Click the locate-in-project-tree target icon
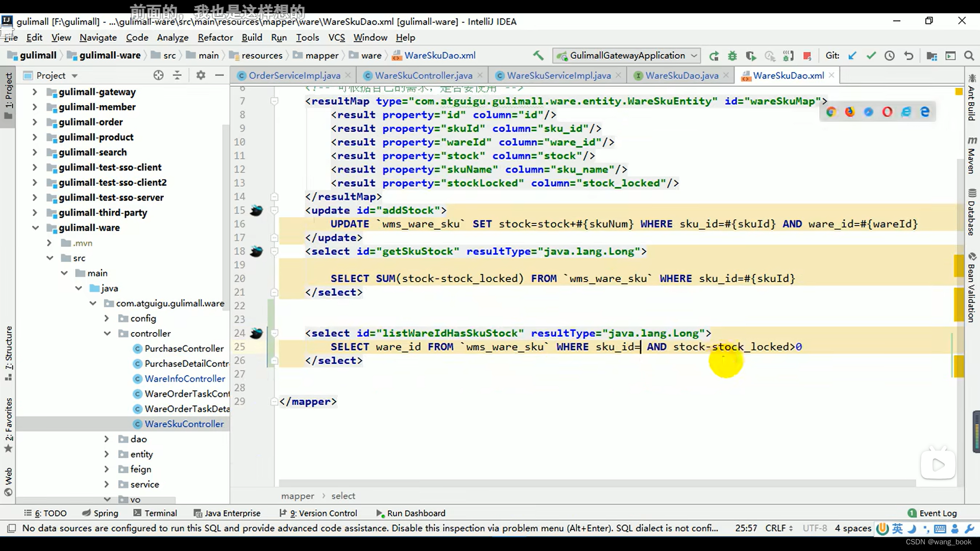Viewport: 980px width, 551px height. pyautogui.click(x=159, y=76)
